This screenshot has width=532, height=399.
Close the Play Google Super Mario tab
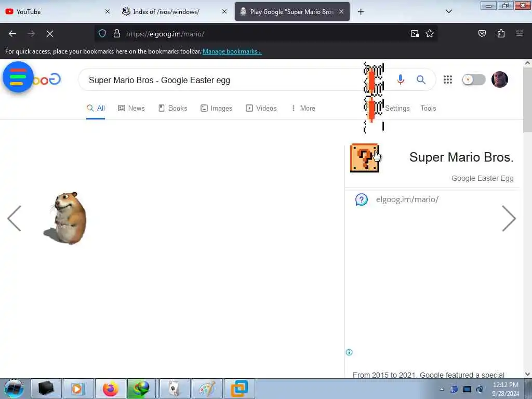[341, 11]
